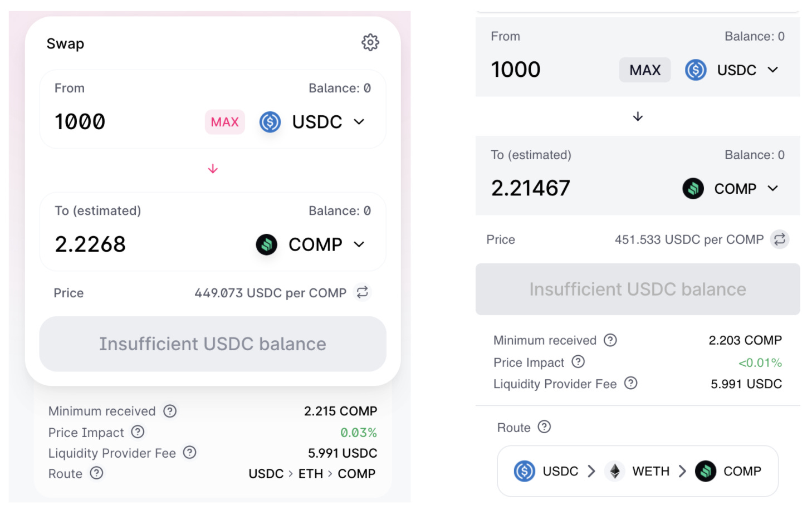Open Route help icon in right panel
Image resolution: width=812 pixels, height=510 pixels.
tap(544, 427)
